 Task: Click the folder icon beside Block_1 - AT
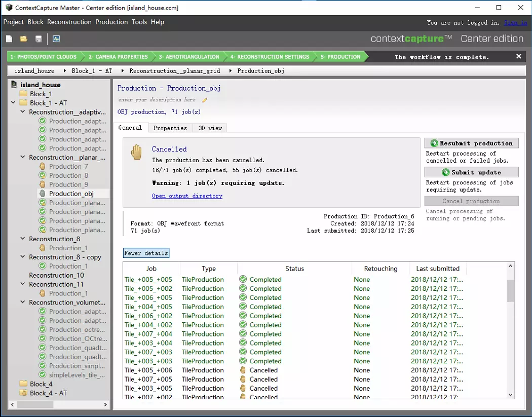(x=23, y=103)
